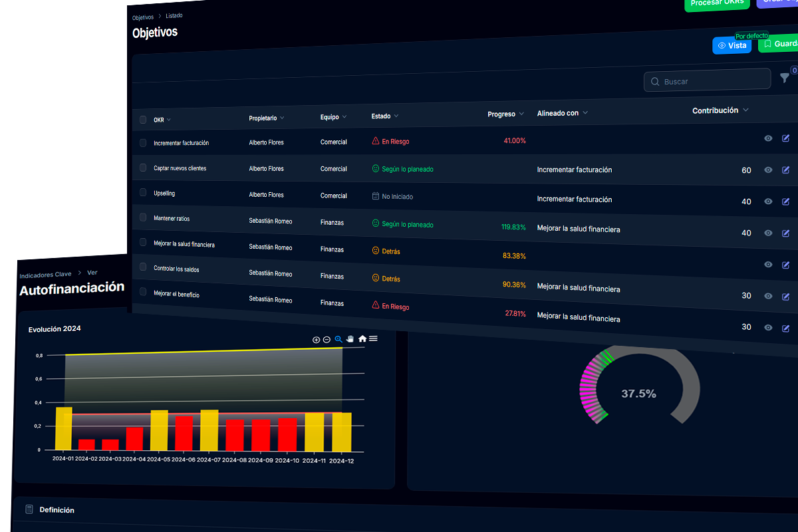Edit the Incrementar facturación objective
The height and width of the screenshot is (532, 798).
(785, 138)
